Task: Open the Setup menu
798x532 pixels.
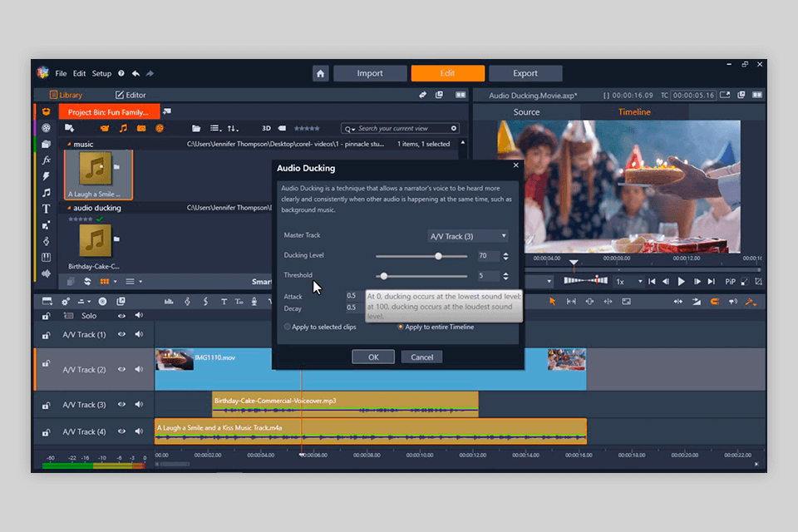Action: 101,73
